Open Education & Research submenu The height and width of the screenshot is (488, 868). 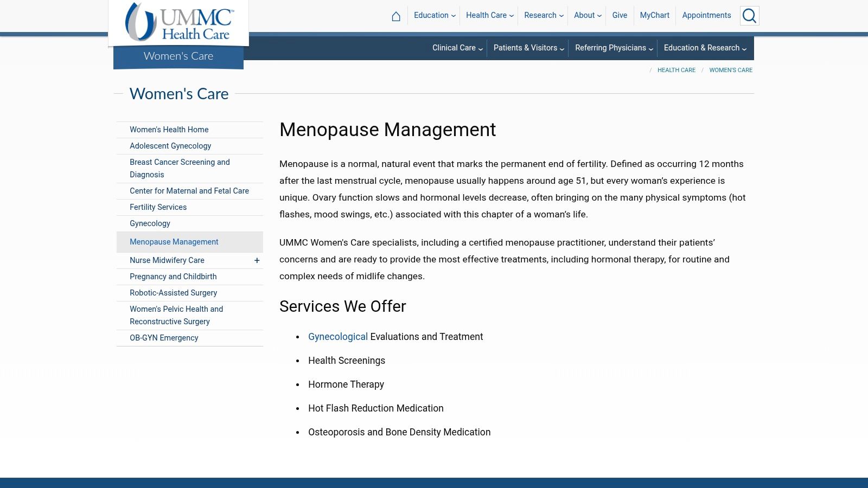pos(705,48)
